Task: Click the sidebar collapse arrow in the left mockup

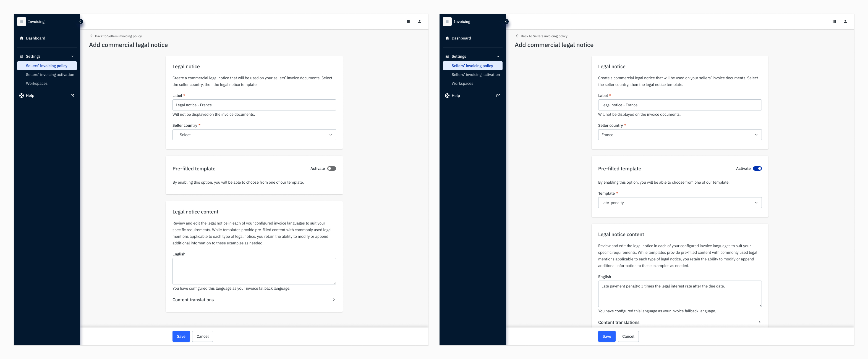Action: click(80, 22)
